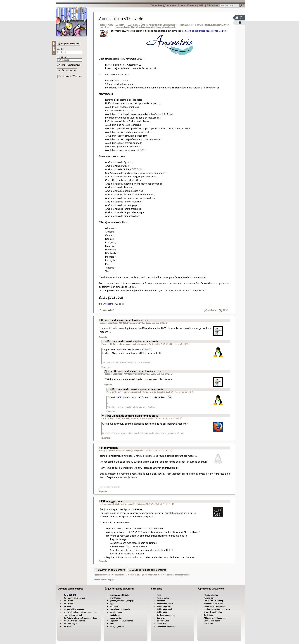Focus the Identifiant input field
The image size is (299, 644).
pos(69,52)
